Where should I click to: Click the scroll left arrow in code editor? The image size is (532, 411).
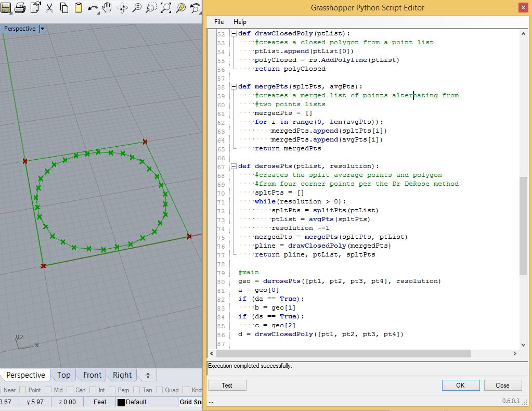[212, 353]
